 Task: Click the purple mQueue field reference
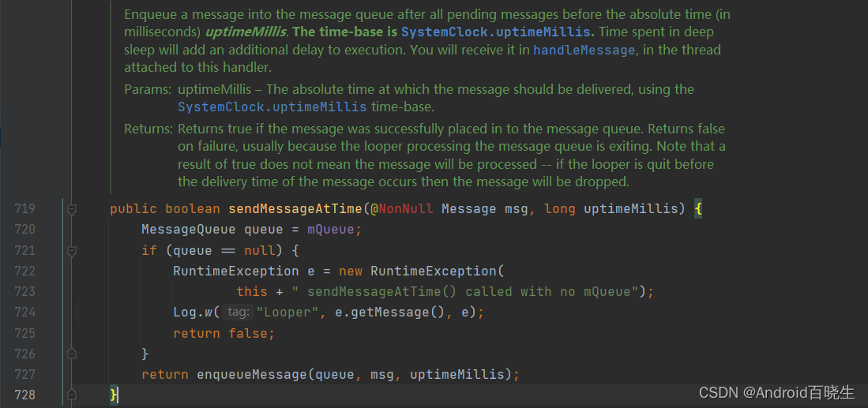[331, 230]
